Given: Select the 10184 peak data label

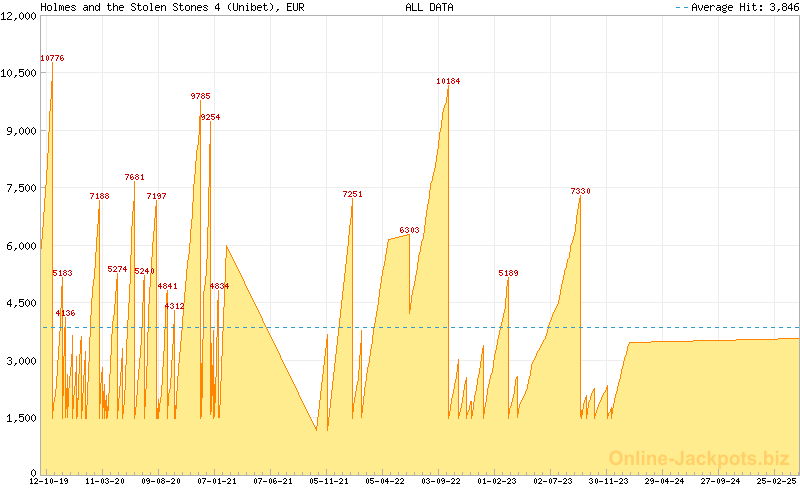Looking at the screenshot, I should [448, 81].
